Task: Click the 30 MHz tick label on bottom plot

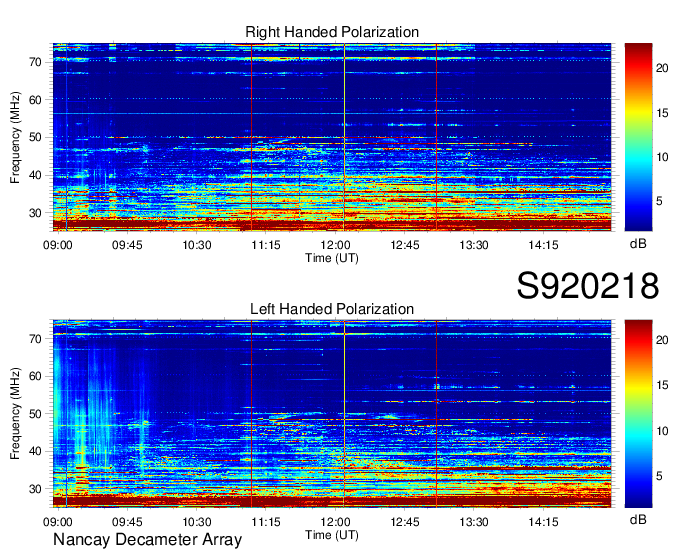Action: (35, 489)
